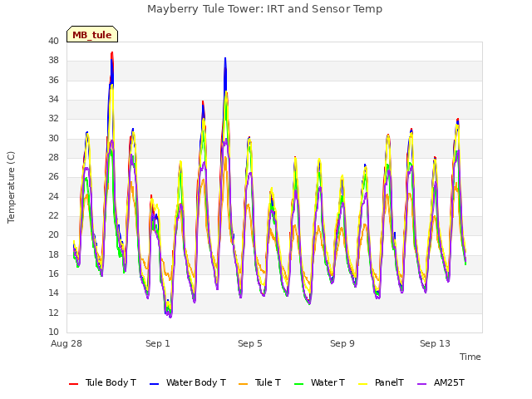Click the 16 y-axis tick label
This screenshot has width=532, height=399.
click(x=53, y=273)
